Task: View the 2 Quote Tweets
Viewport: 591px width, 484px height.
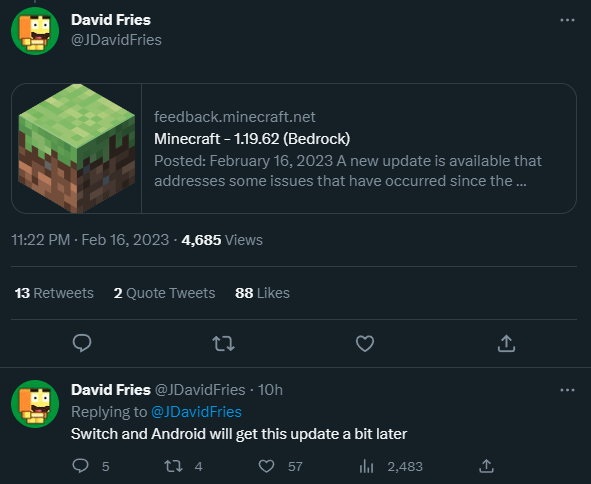Action: pos(164,293)
